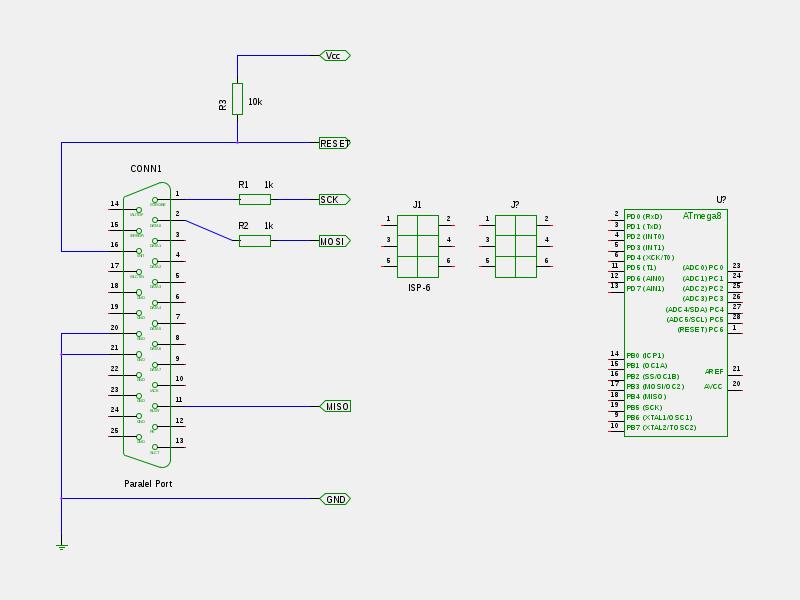
Task: Click the 1k value beside R1
Action: pos(269,185)
